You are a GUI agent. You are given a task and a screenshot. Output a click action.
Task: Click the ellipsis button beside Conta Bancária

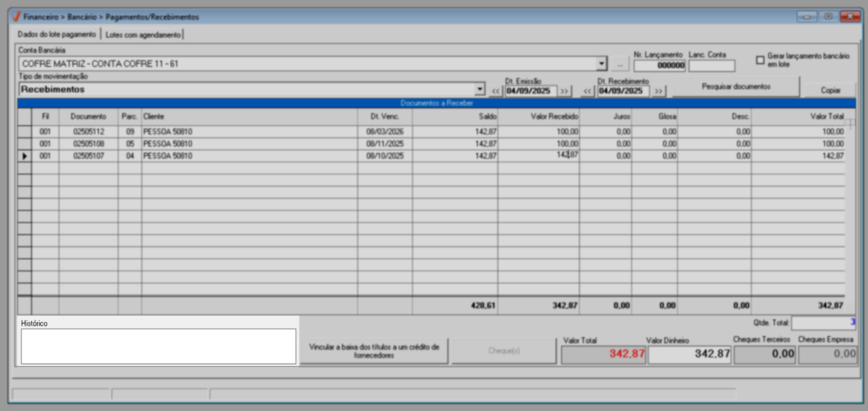tap(619, 65)
